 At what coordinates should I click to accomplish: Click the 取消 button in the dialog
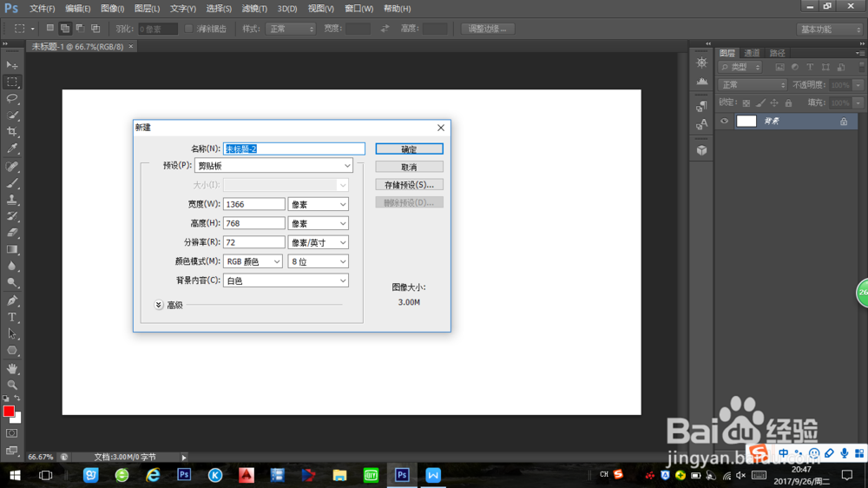tap(409, 167)
